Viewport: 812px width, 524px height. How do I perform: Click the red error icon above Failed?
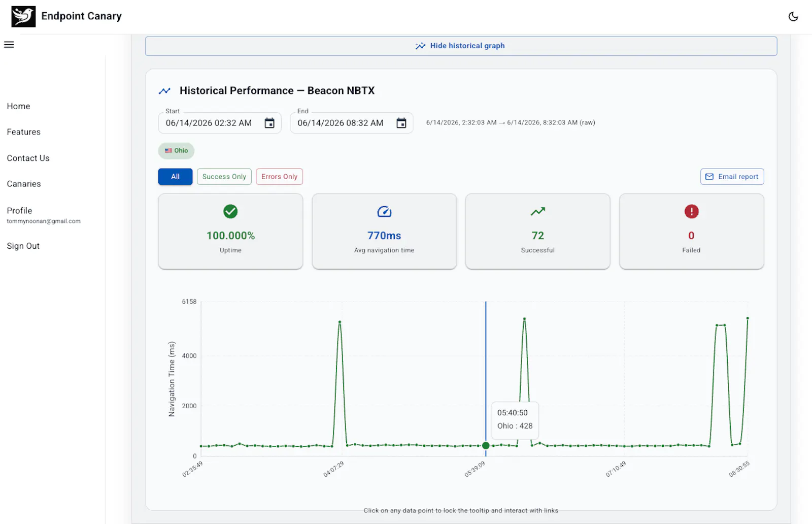tap(691, 211)
